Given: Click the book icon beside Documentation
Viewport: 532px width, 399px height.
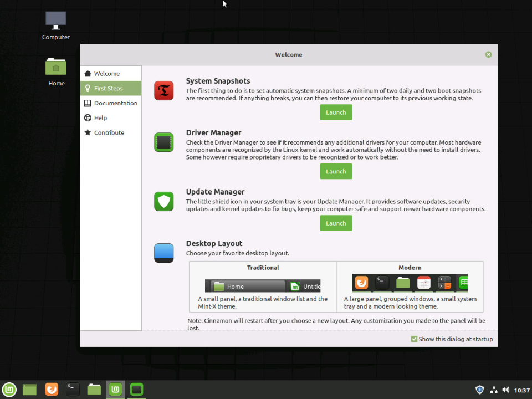Looking at the screenshot, I should coord(88,103).
